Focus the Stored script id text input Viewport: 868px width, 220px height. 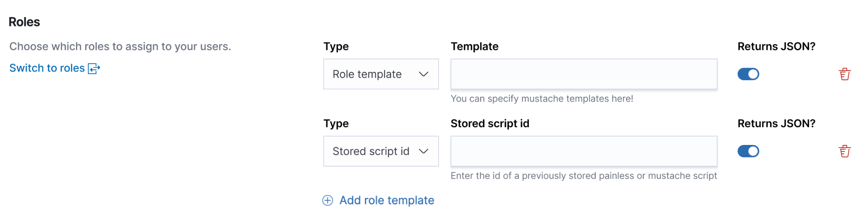(584, 151)
